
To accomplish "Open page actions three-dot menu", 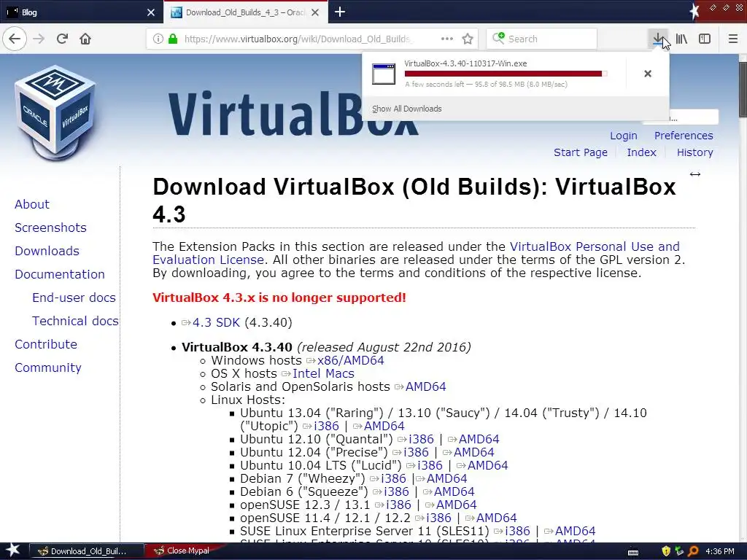I will tap(447, 39).
